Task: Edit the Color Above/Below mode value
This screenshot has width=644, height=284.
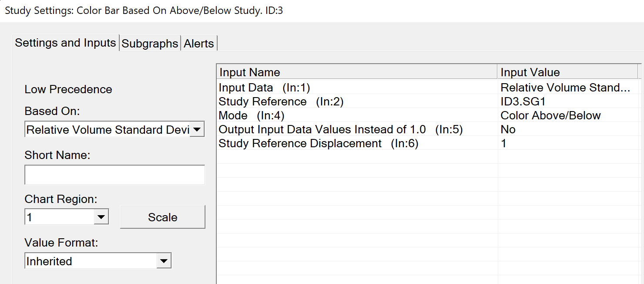Action: tap(550, 115)
